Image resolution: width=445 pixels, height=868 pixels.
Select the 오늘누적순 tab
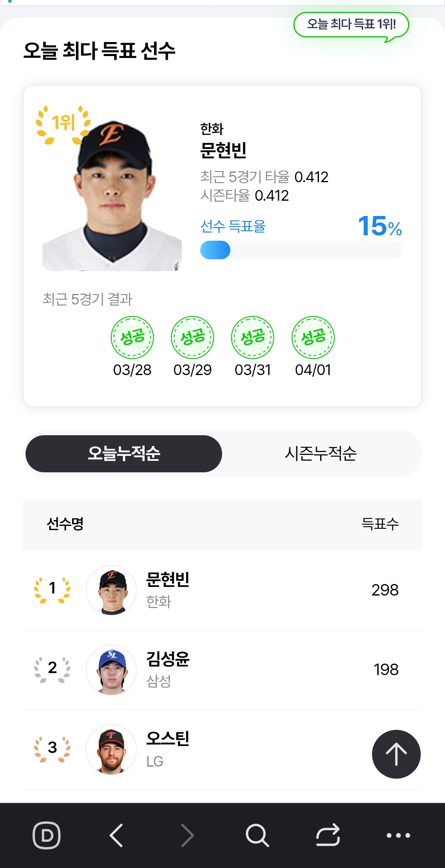pos(124,453)
